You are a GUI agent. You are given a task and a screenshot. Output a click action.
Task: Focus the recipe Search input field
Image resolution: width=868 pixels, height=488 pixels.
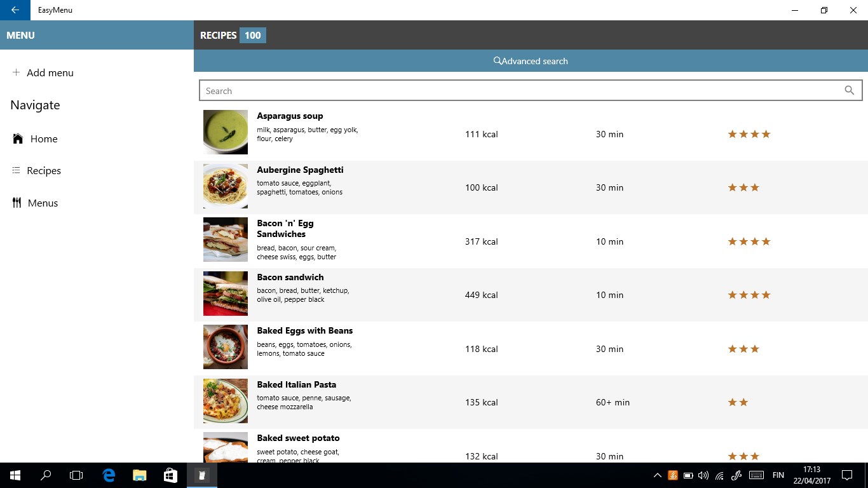[531, 90]
